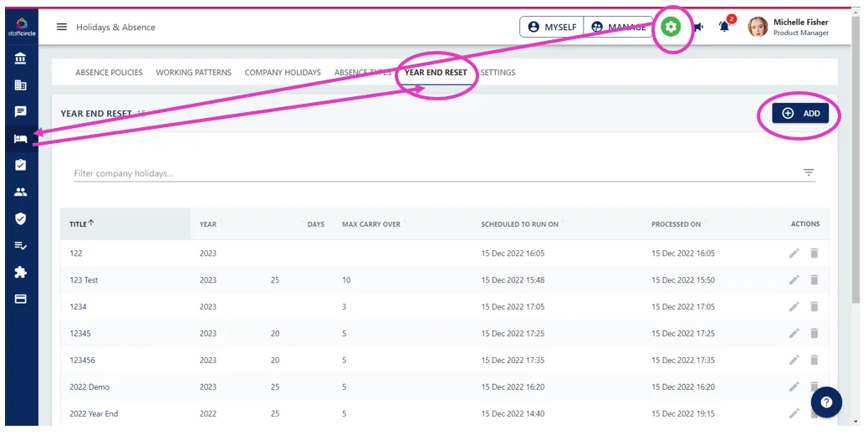Screen dimensions: 868x435
Task: Click the StaffCircle logo
Action: pos(22,27)
